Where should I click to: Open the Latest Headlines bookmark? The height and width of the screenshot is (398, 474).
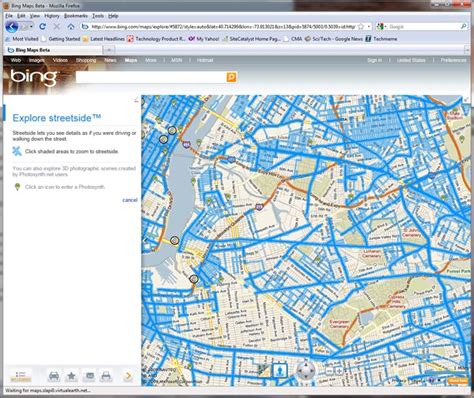tap(104, 39)
